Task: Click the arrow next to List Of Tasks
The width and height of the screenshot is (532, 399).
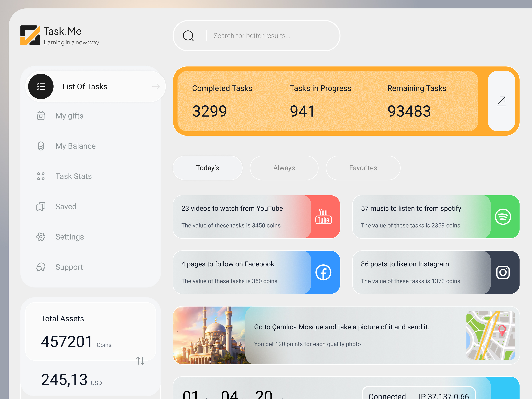Action: pos(156,86)
